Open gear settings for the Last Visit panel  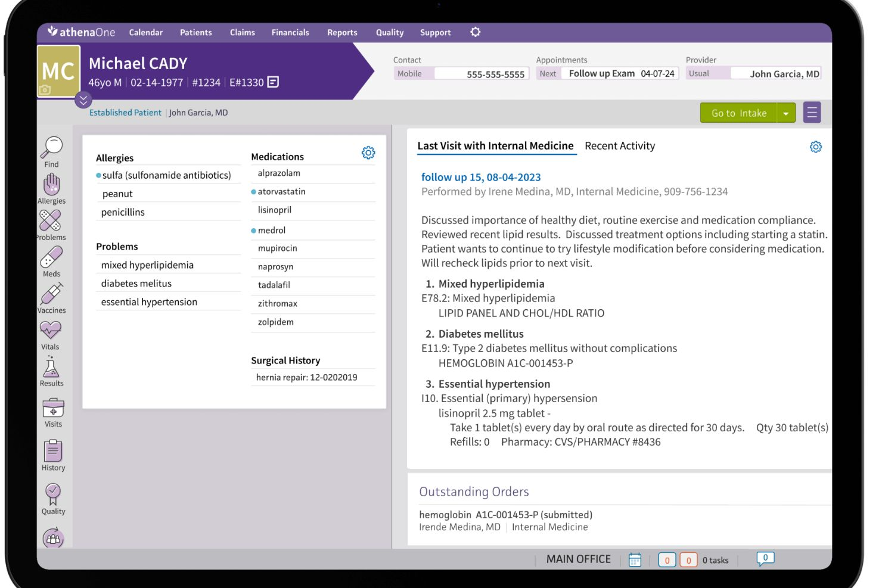point(816,147)
